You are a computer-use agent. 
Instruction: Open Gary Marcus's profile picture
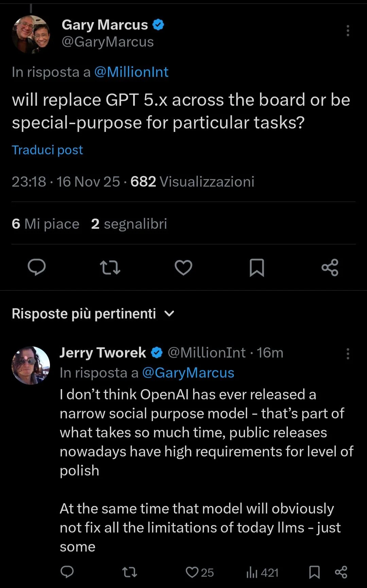31,34
